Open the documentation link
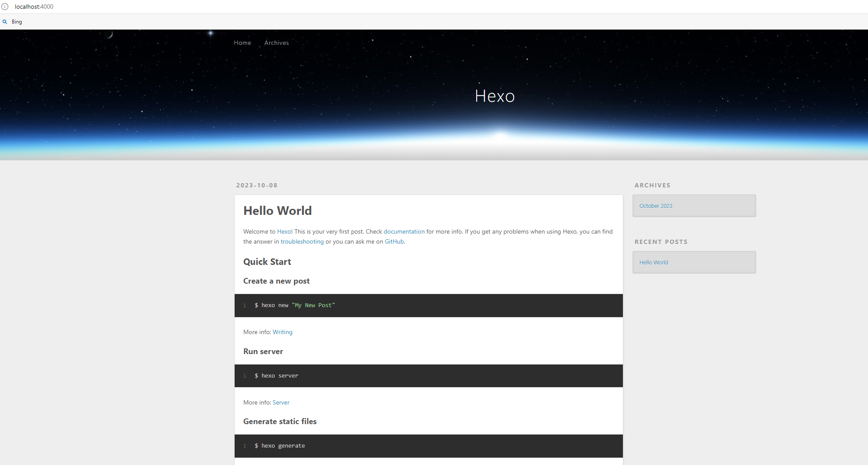This screenshot has width=868, height=465. 404,231
